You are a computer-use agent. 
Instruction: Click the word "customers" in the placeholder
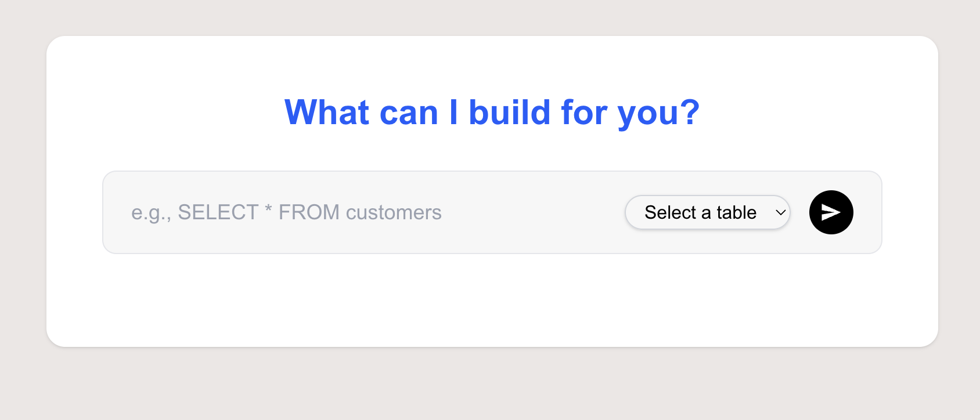[x=394, y=212]
